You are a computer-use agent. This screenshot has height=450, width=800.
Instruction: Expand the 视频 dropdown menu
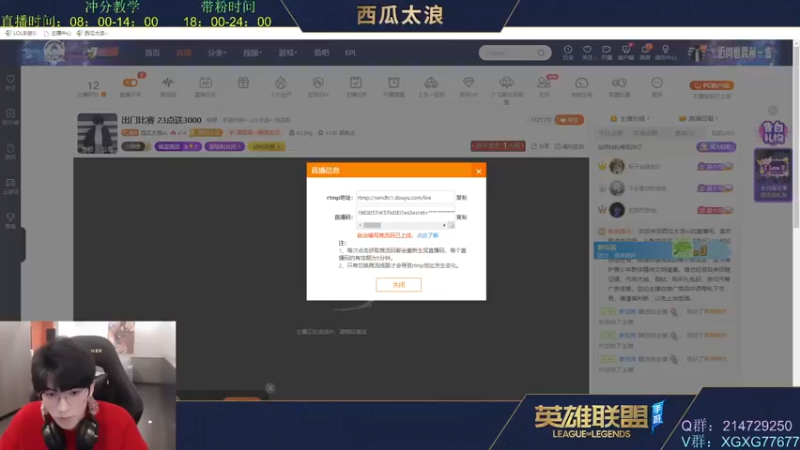[x=252, y=53]
